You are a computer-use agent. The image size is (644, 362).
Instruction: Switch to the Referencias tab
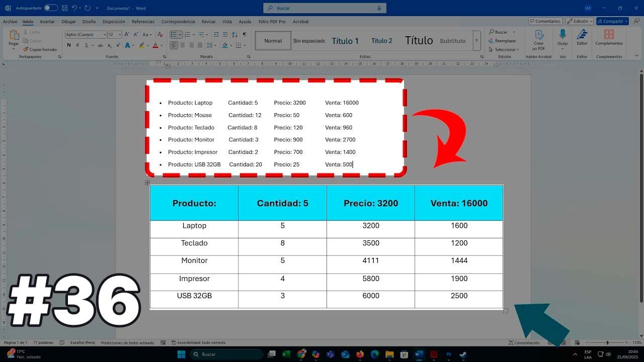[x=143, y=22]
